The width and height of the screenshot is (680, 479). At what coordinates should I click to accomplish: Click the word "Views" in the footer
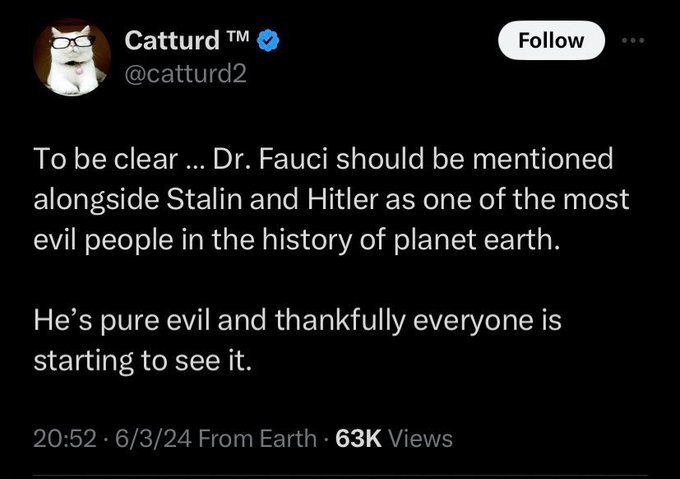coord(420,438)
